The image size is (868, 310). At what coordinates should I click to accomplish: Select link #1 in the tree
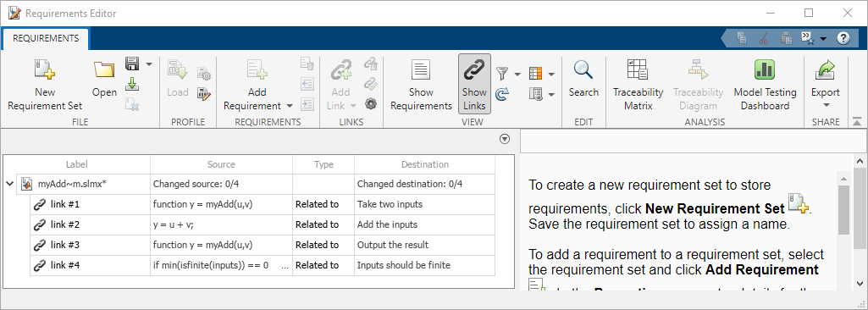[64, 204]
